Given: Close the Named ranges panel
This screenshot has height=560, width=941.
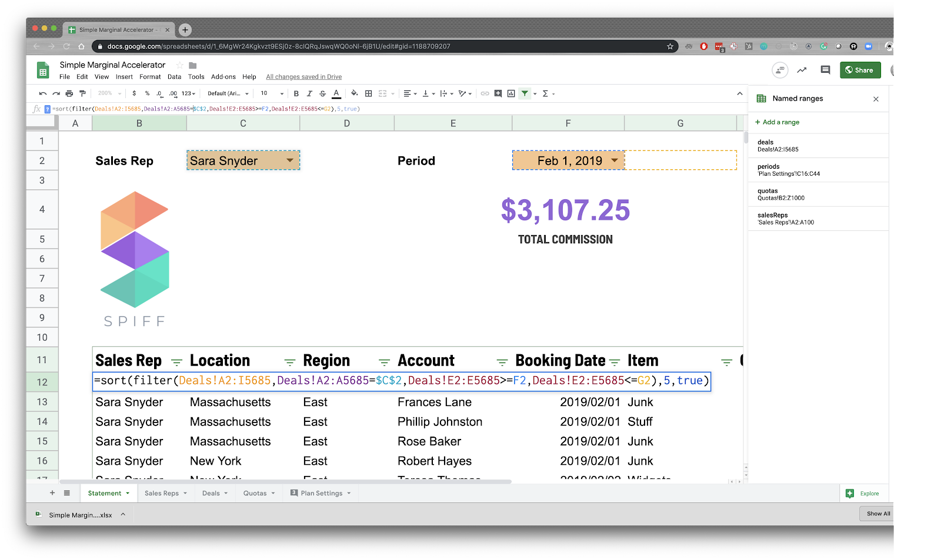Looking at the screenshot, I should (x=876, y=99).
